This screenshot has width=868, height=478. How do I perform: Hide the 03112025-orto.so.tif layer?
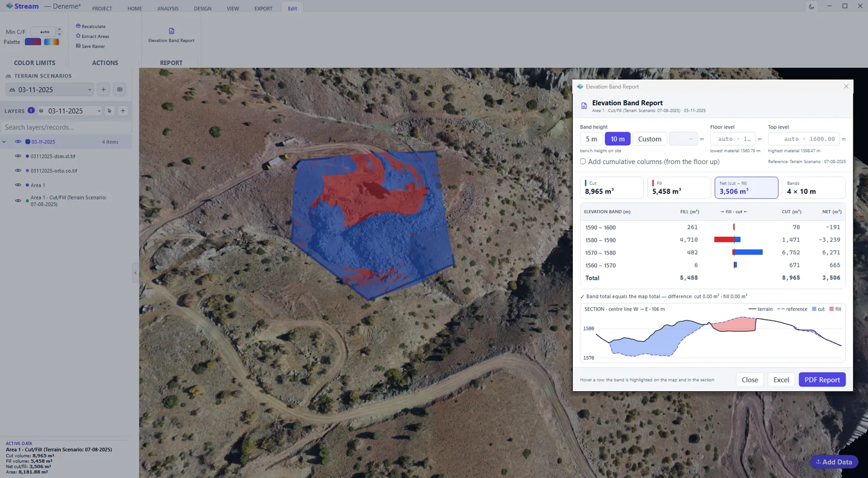click(x=18, y=171)
